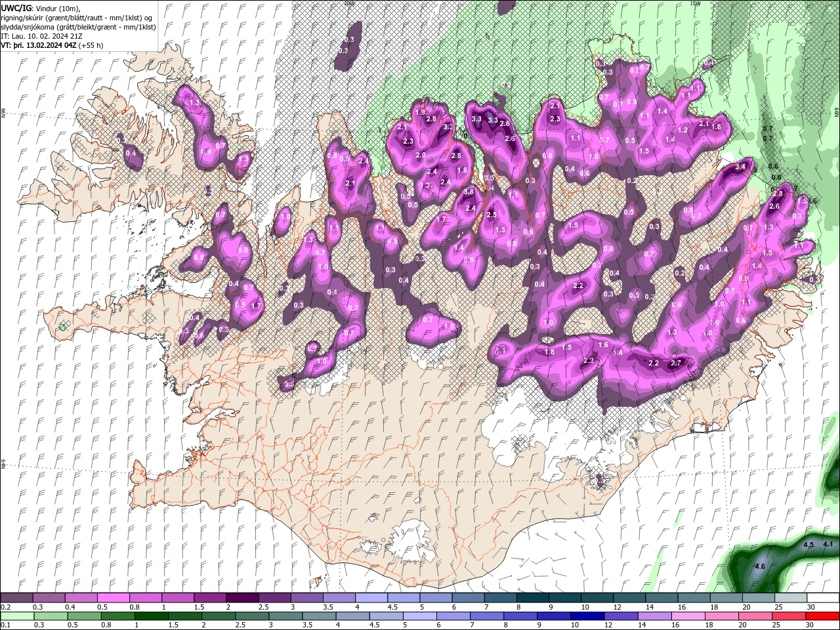Click the snow scale swatch between 0.2 and 0.3
This screenshot has width=840, height=630.
click(x=17, y=597)
